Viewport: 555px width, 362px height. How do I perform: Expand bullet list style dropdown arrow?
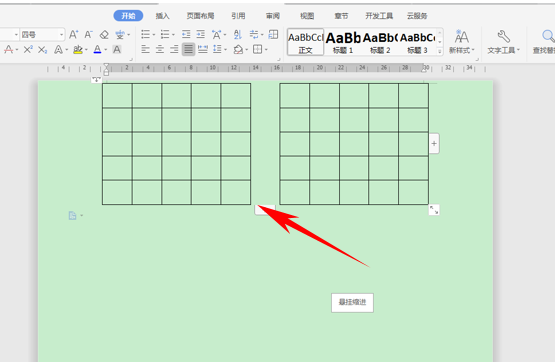pyautogui.click(x=154, y=35)
